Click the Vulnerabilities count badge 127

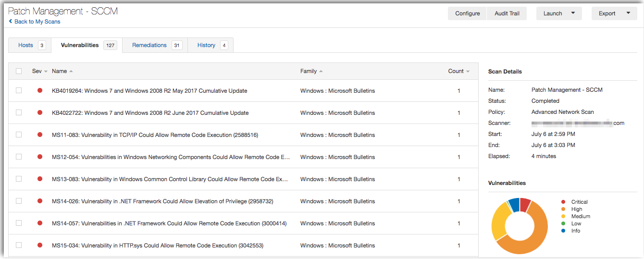(110, 46)
